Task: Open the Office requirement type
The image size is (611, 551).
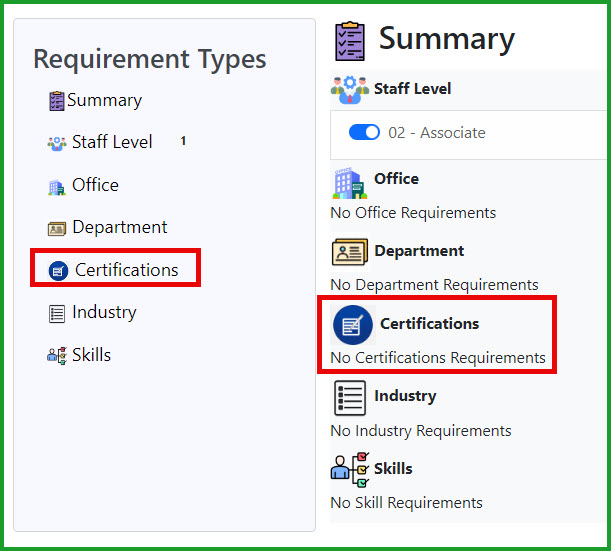Action: pos(95,185)
